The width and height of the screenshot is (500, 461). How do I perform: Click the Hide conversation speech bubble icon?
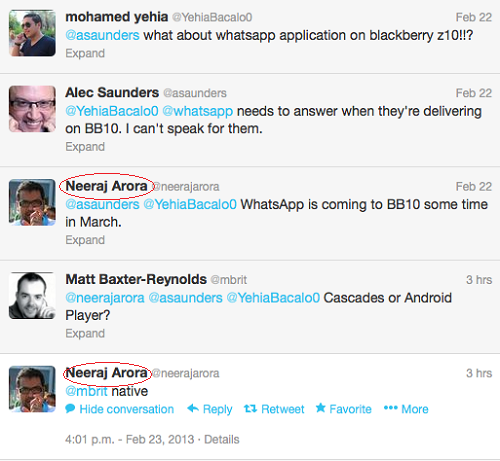tap(70, 409)
